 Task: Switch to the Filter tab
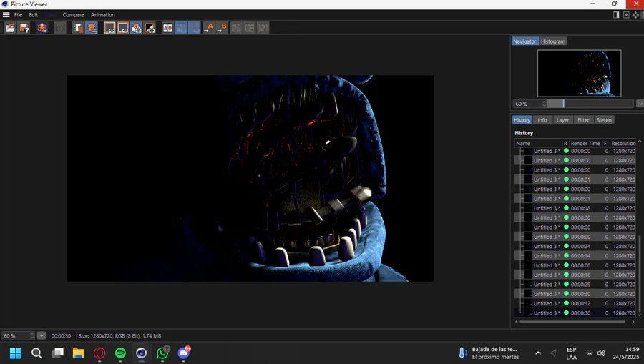pyautogui.click(x=583, y=120)
